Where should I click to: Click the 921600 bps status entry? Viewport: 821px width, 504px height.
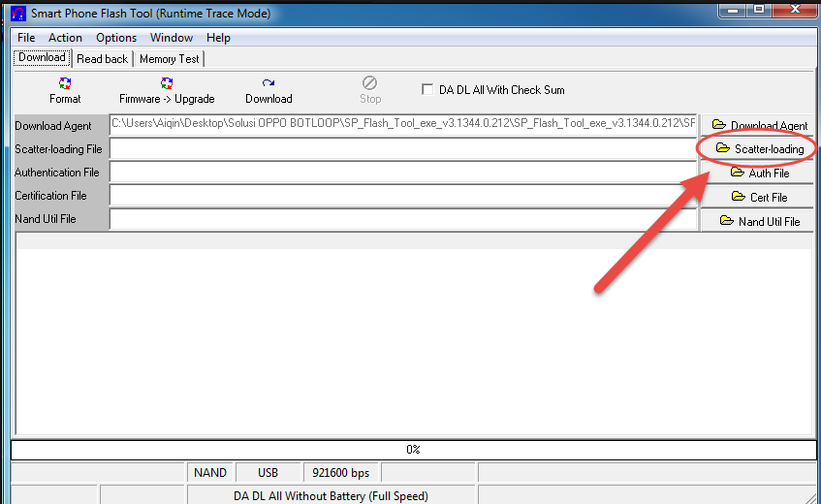(341, 473)
